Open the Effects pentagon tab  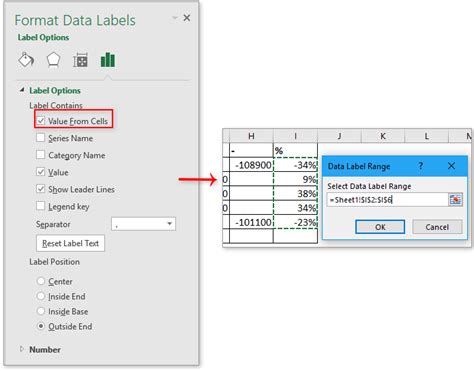pyautogui.click(x=53, y=60)
